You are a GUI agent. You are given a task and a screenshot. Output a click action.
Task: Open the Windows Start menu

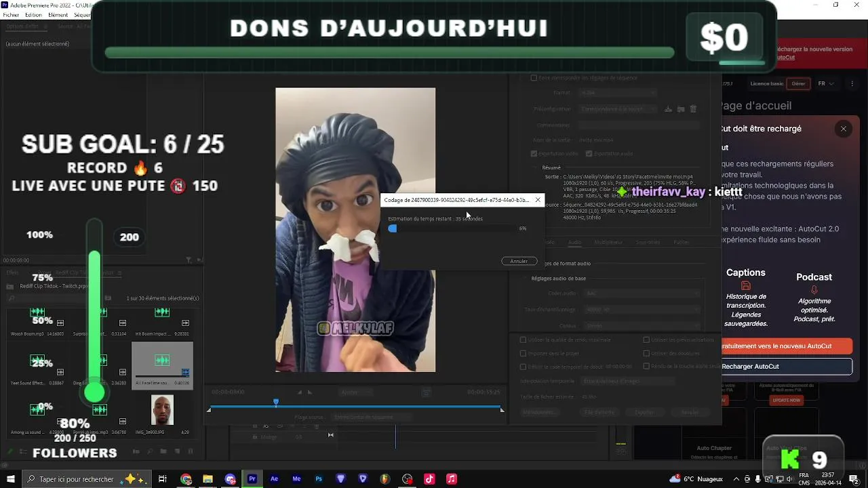(10, 479)
